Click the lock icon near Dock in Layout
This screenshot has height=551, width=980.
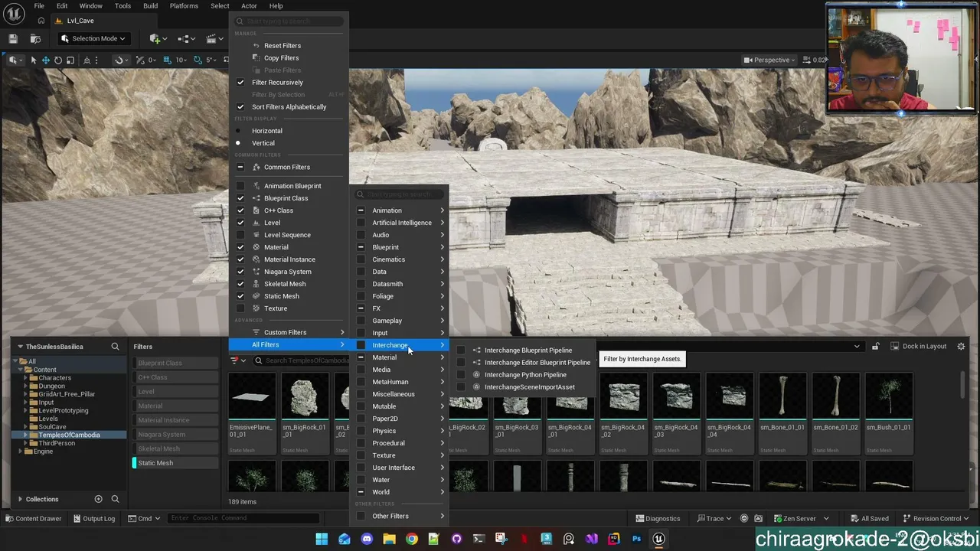pyautogui.click(x=875, y=347)
